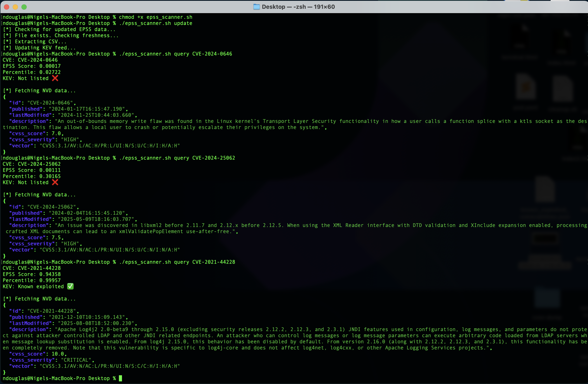Click 'EPSS Score: 0.00017' value

point(32,66)
